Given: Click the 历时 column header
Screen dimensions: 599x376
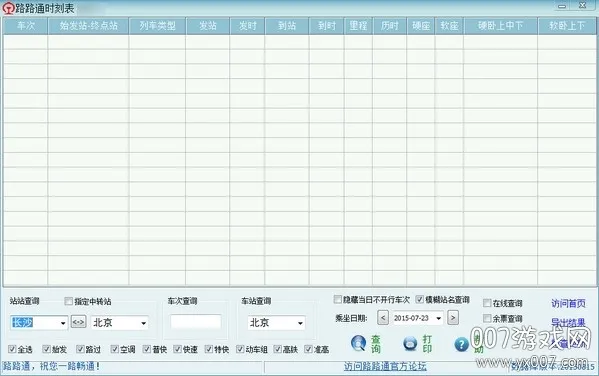Looking at the screenshot, I should pos(390,26).
